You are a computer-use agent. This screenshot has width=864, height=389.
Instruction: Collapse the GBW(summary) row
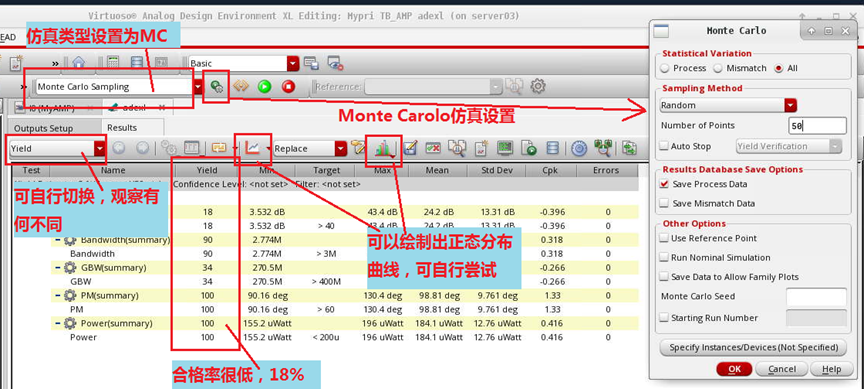(x=58, y=268)
